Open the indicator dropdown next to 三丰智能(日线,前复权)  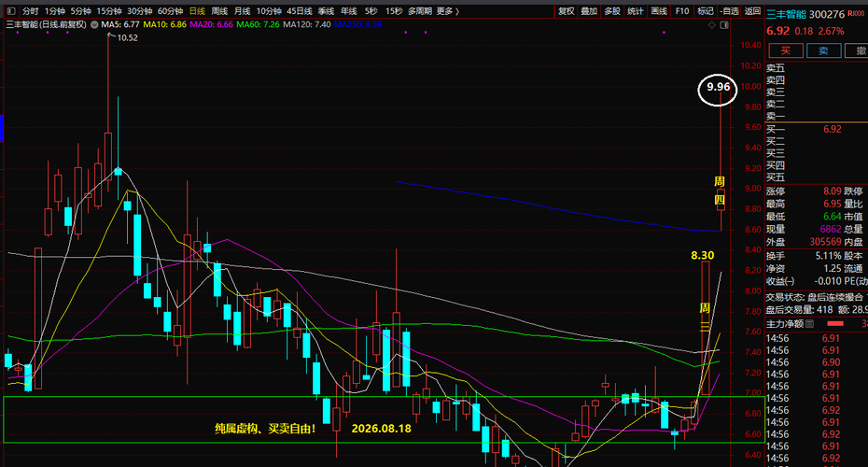tap(94, 25)
